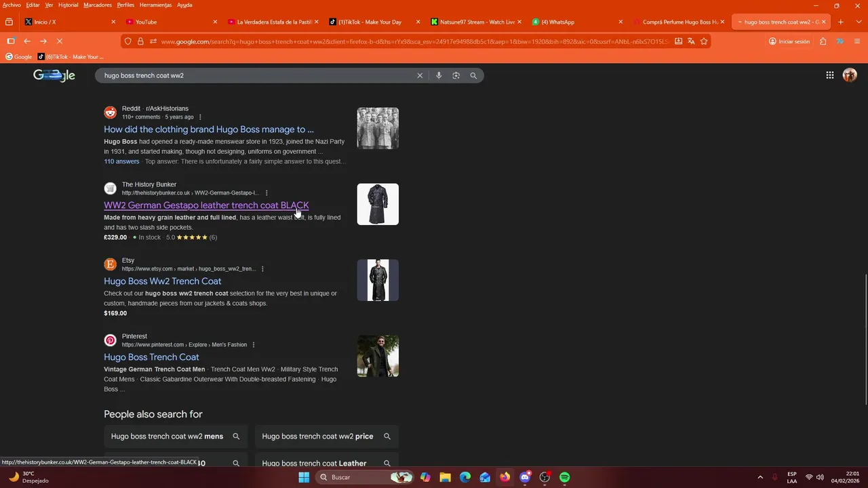
Task: Open Firefox View button
Action: (x=9, y=22)
